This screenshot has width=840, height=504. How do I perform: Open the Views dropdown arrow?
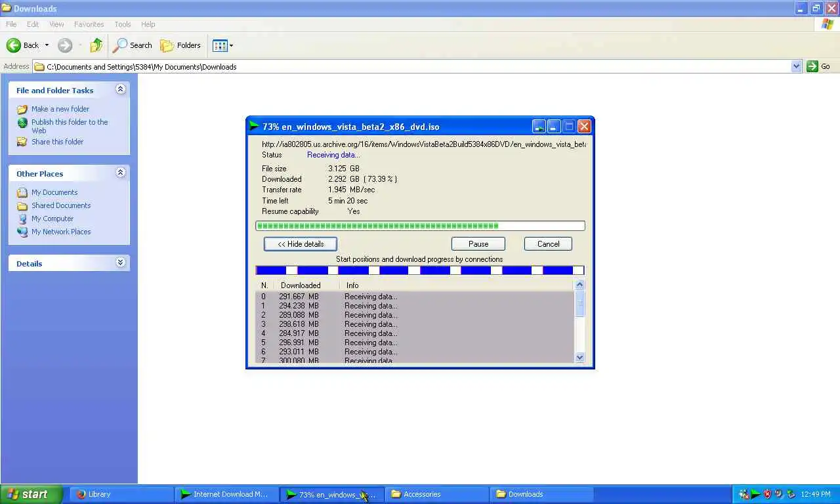click(x=231, y=45)
